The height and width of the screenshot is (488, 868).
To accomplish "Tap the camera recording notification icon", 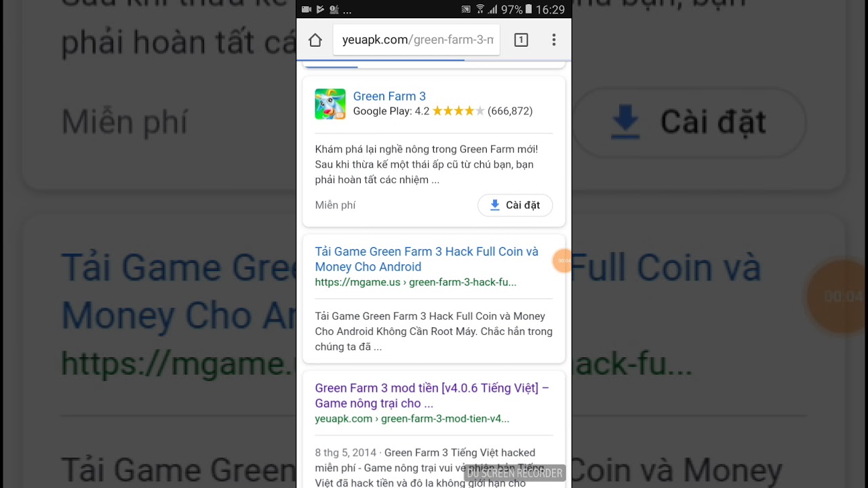I will (307, 9).
